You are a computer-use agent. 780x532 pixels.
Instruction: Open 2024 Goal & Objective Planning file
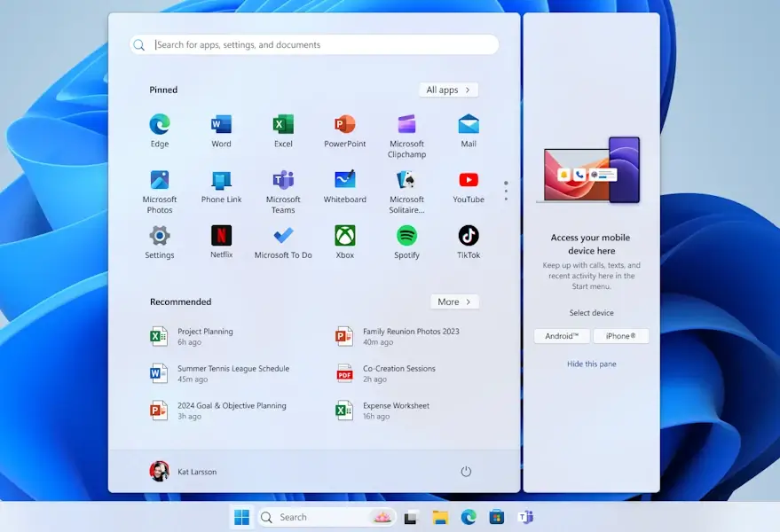pyautogui.click(x=218, y=411)
